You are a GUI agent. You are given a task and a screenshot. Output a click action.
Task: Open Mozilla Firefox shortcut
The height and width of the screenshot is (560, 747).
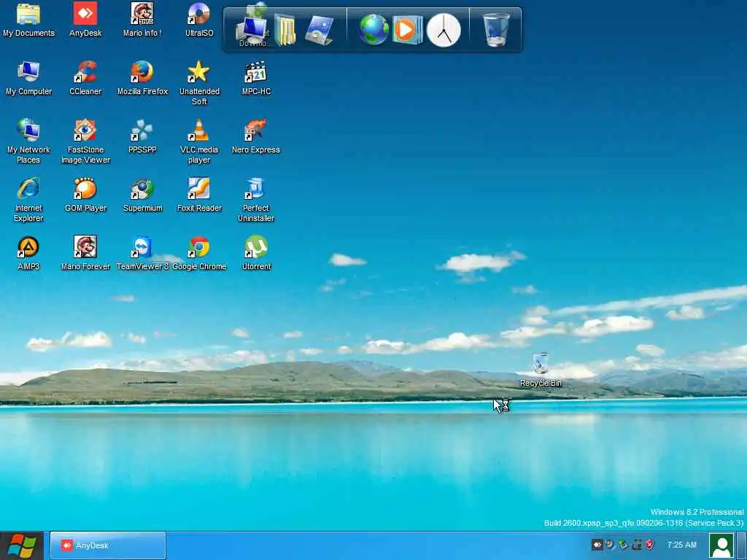[x=142, y=79]
